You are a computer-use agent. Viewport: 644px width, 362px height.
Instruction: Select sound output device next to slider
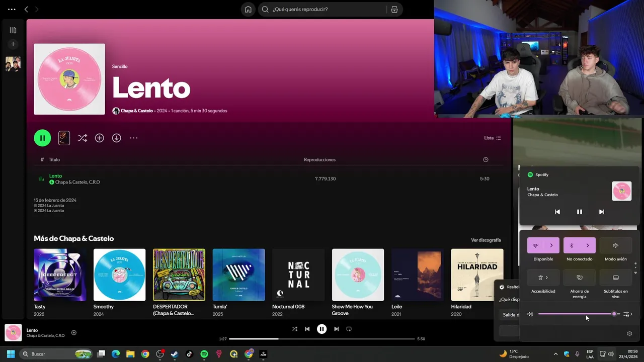[x=628, y=314]
